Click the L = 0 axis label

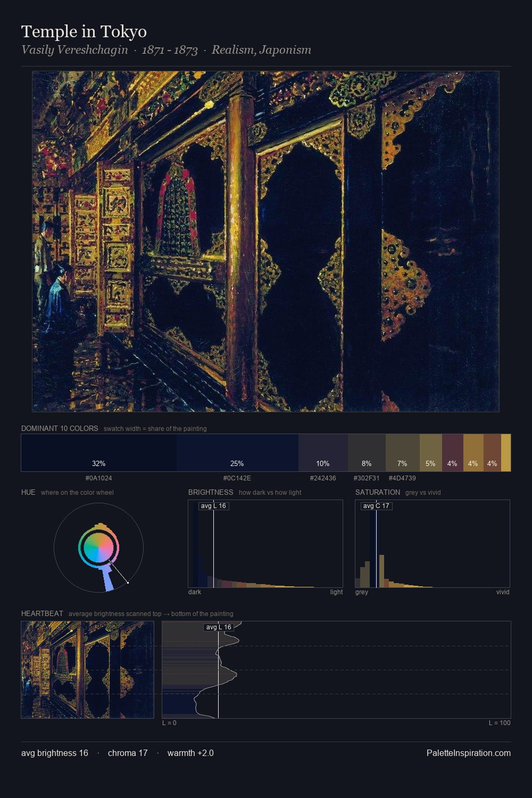[x=169, y=723]
